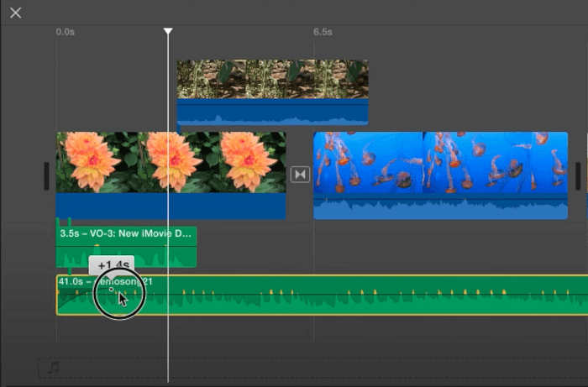Click the X close icon in the top-left corner
Screen dimensions: 588x387
[16, 13]
